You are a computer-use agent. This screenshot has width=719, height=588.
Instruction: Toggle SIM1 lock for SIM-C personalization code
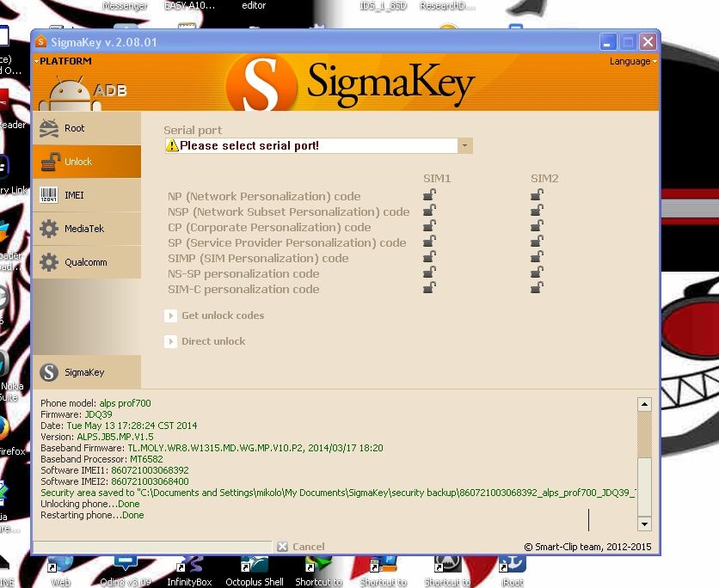[429, 288]
